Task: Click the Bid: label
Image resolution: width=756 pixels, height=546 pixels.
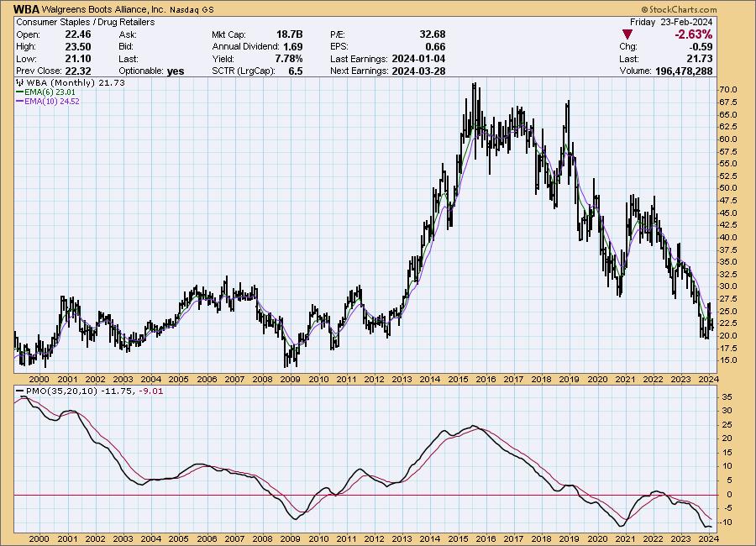Action: (126, 47)
